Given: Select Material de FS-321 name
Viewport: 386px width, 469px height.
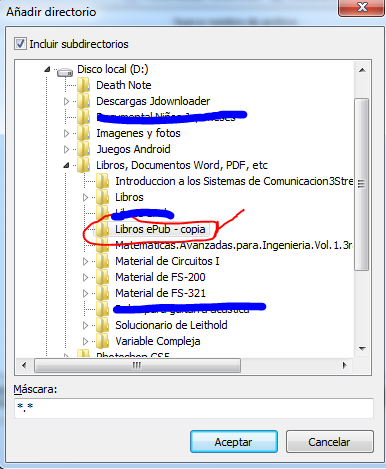Looking at the screenshot, I should pos(161,293).
